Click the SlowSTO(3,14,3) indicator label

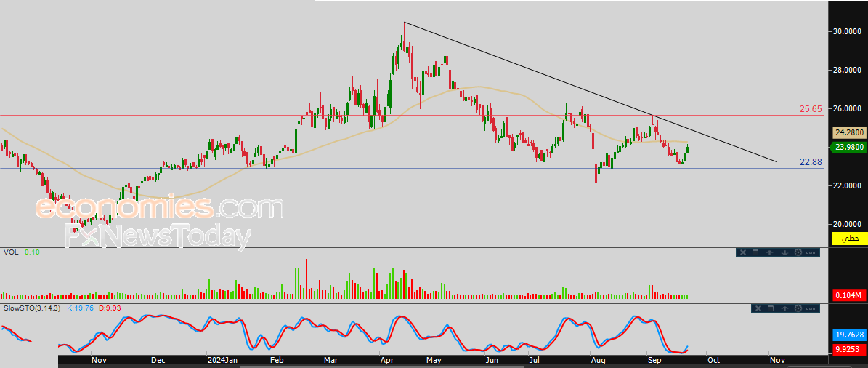[x=33, y=308]
